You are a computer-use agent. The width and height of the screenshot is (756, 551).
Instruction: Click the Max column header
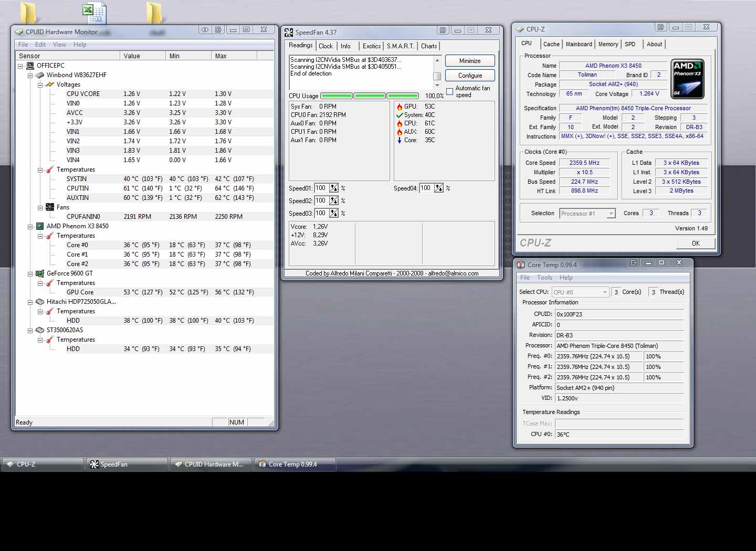pyautogui.click(x=234, y=56)
